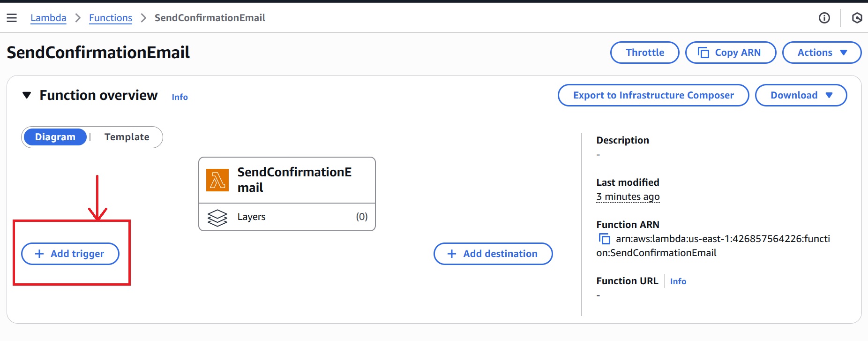Go to Lambda breadcrumb link

coord(48,18)
